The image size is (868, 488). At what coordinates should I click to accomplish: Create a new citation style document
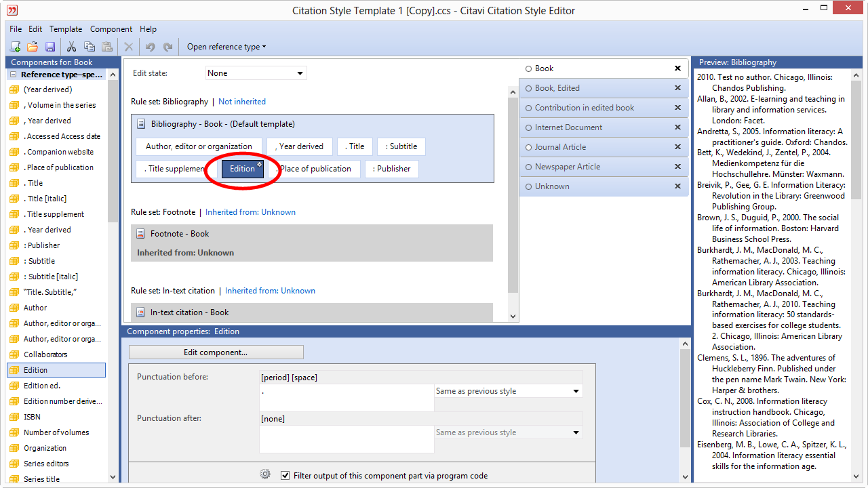15,47
